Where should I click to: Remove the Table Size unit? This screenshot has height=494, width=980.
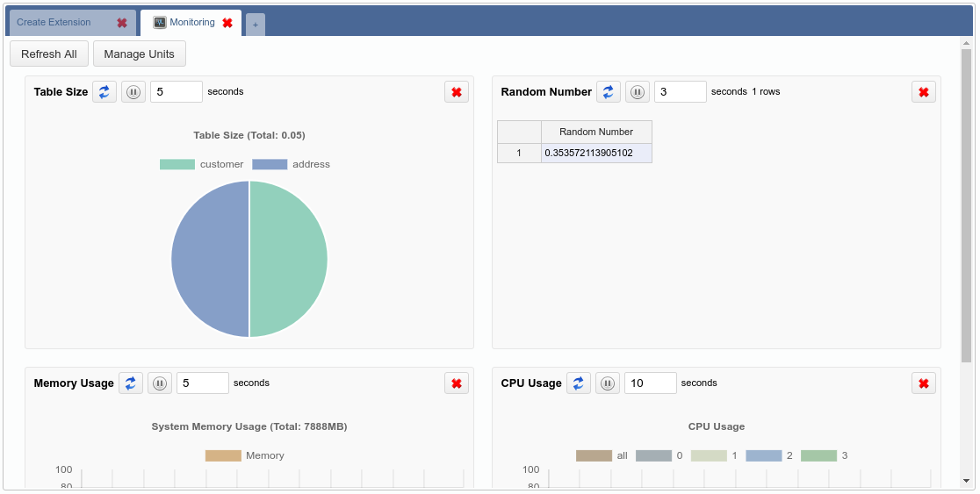[457, 92]
